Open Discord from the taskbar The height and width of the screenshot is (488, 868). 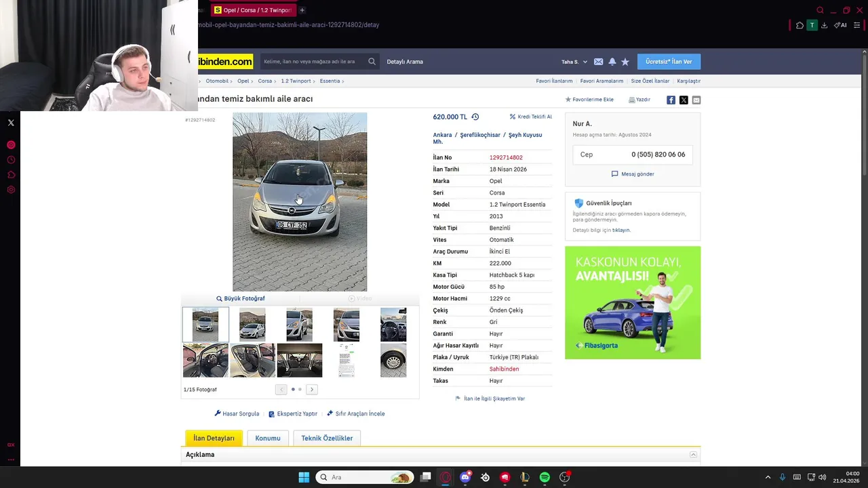point(465,477)
